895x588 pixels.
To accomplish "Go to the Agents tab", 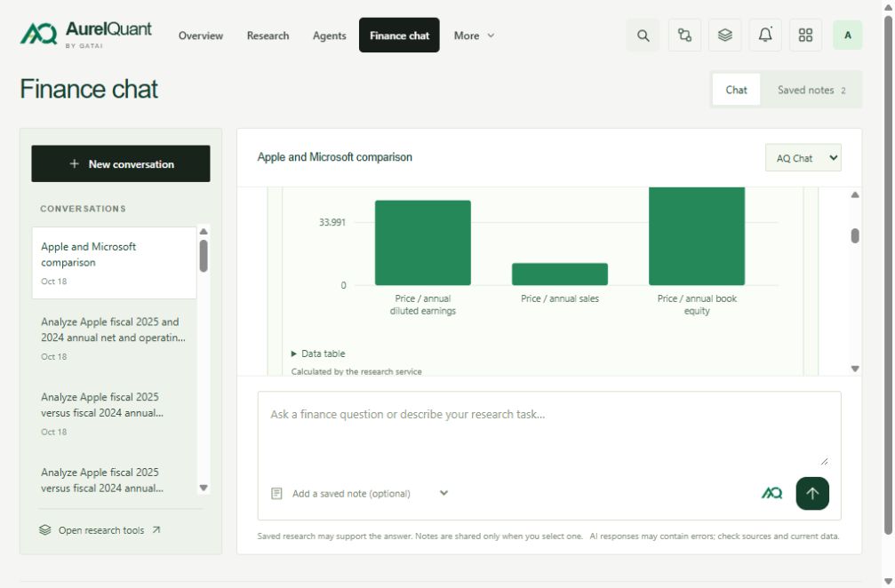I will pos(330,36).
